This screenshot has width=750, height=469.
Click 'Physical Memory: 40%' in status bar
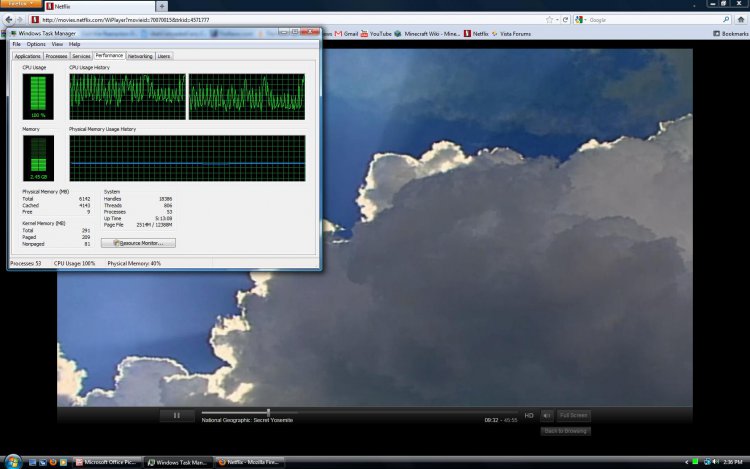[x=134, y=263]
